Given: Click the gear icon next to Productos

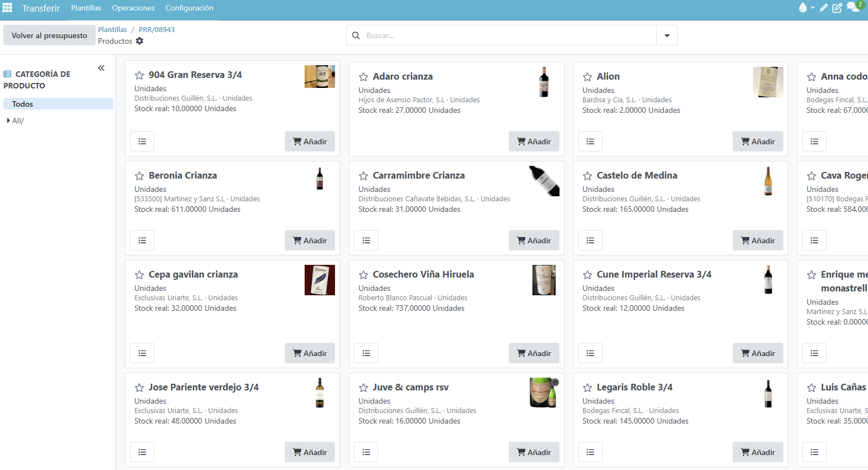Looking at the screenshot, I should tap(139, 41).
